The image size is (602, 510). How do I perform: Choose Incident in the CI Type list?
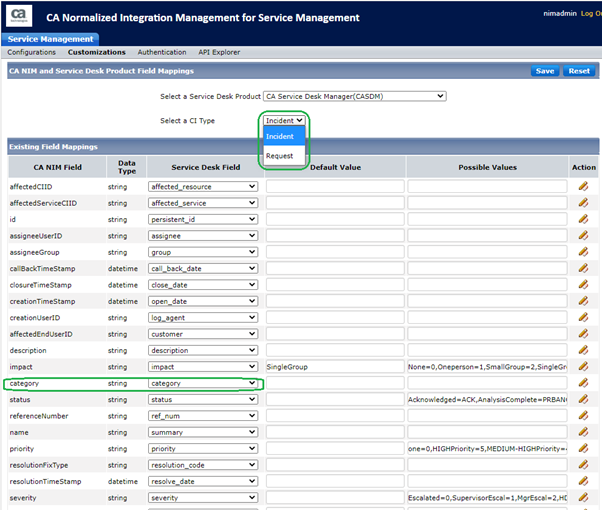280,137
